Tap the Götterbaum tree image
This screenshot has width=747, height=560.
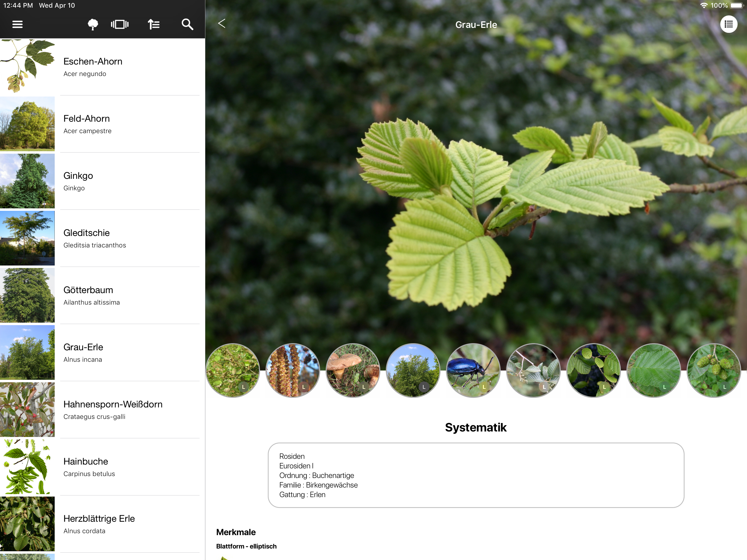pos(27,295)
